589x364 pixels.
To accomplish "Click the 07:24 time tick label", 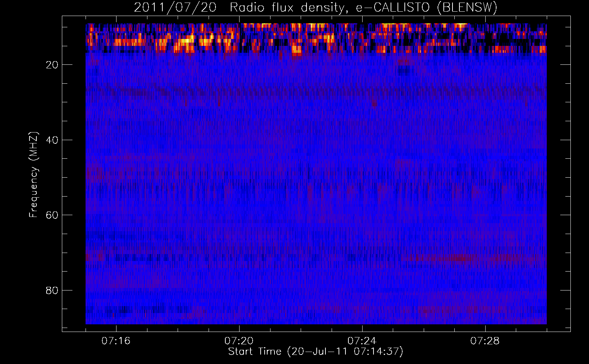I will (x=362, y=341).
